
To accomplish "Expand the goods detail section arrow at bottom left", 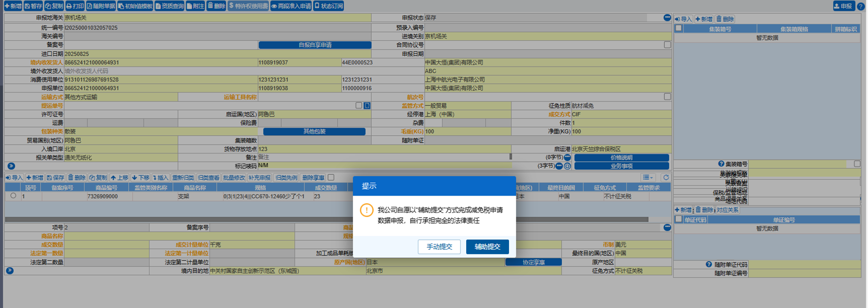I will pos(10,271).
